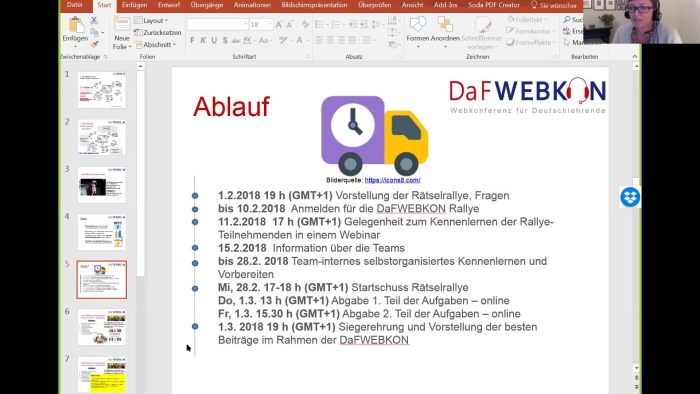Select slide 6 thumbnail
Image resolution: width=700 pixels, height=394 pixels.
click(x=102, y=327)
